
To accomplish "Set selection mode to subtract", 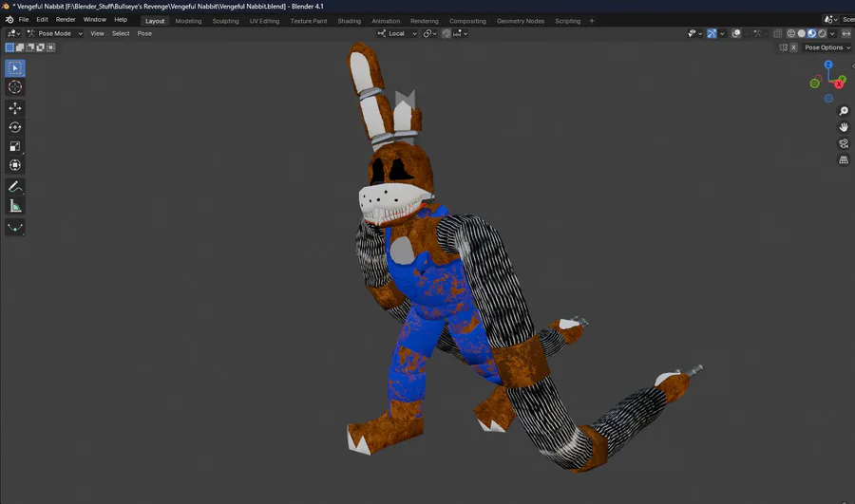I will tap(30, 47).
